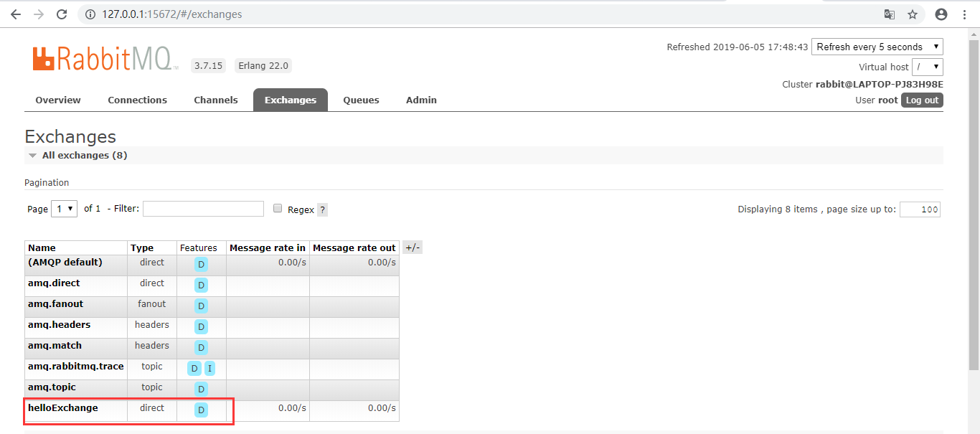Screen dimensions: 980x434
Task: Open the browser profile account icon
Action: 941,14
